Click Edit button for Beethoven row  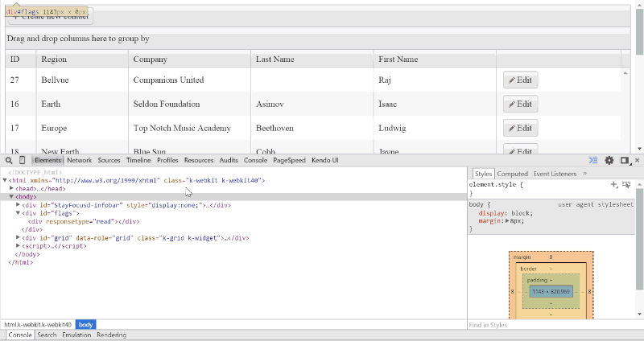click(x=520, y=128)
